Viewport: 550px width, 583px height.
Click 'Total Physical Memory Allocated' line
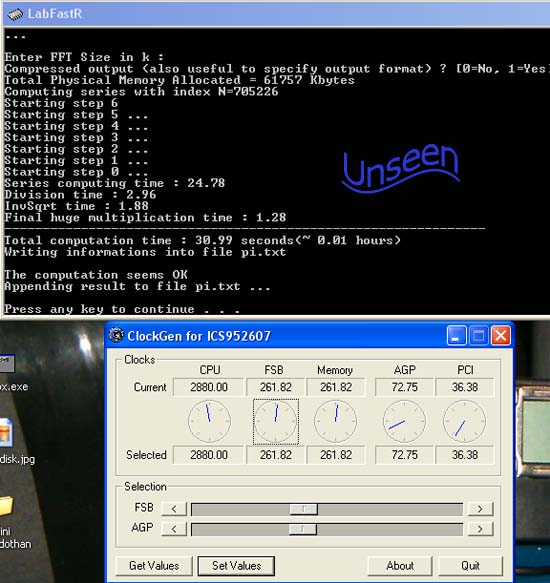coord(180,80)
